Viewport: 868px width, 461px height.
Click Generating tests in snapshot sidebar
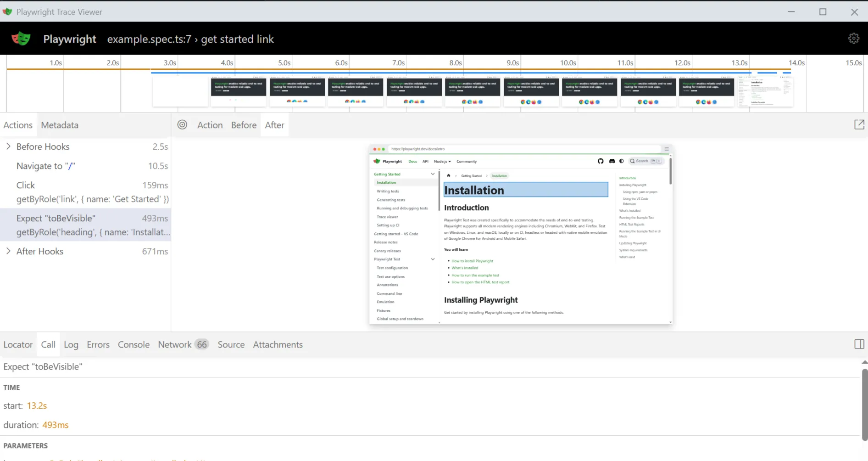click(x=391, y=200)
